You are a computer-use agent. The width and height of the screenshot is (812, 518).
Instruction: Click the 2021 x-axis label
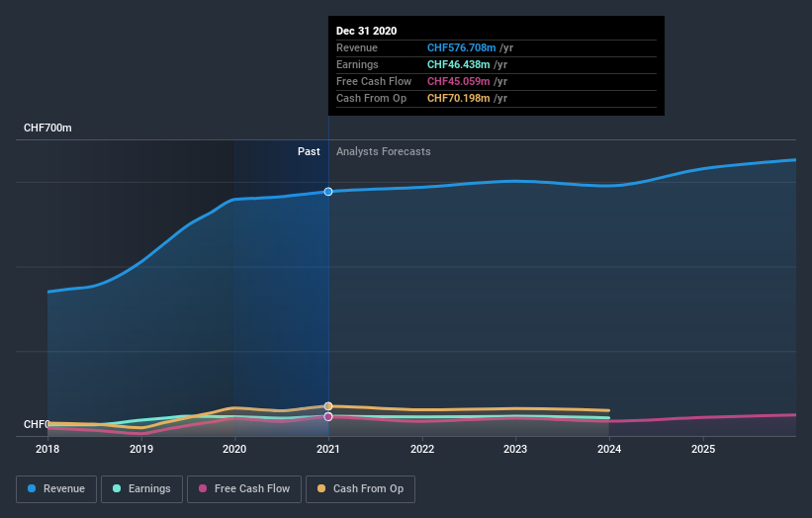click(x=328, y=449)
